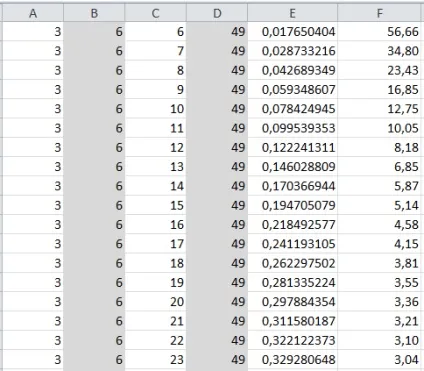Click column C cell with value 9
The image size is (424, 371).
coord(156,90)
